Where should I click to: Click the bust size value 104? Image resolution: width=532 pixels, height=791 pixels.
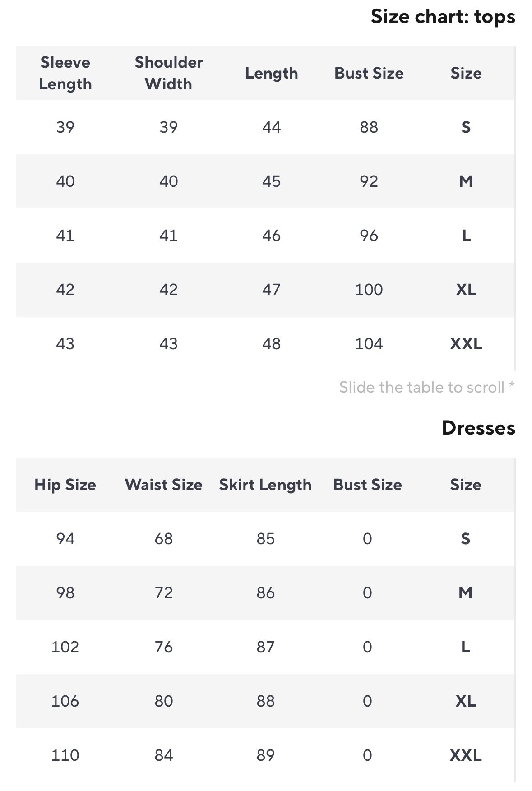tap(369, 344)
